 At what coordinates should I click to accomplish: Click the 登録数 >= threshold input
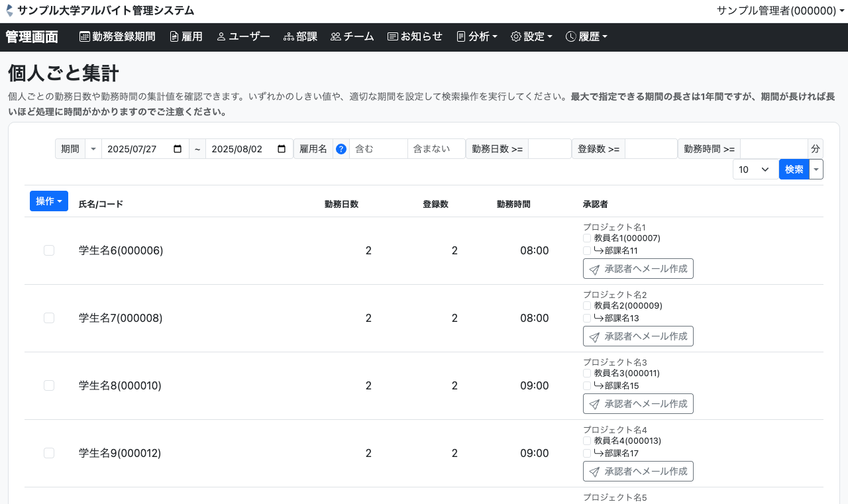(651, 149)
